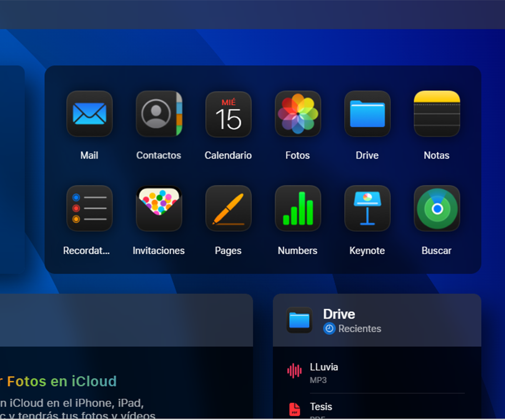Click the Invitaciones label text
Screen dimensions: 505x420
pyautogui.click(x=159, y=251)
